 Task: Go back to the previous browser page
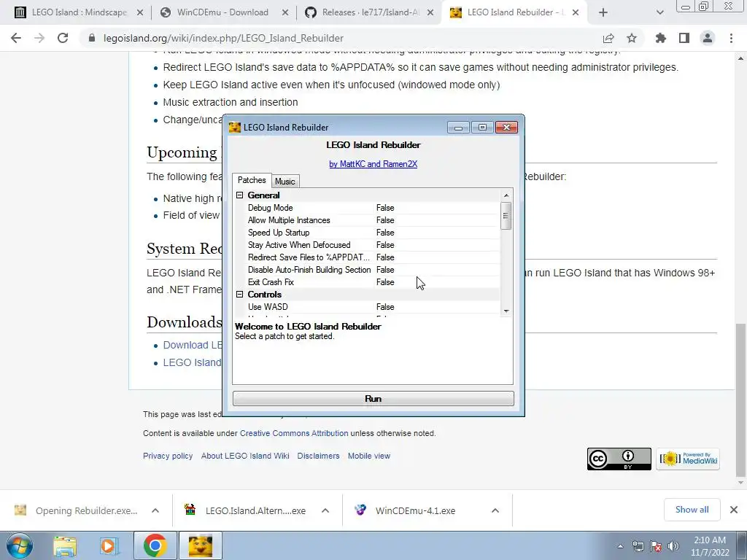click(16, 38)
